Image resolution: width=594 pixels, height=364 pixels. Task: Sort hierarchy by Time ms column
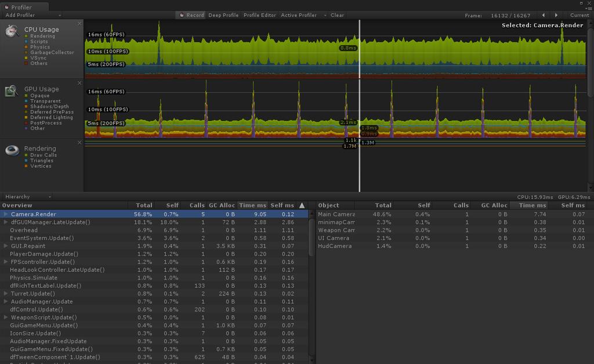(253, 205)
